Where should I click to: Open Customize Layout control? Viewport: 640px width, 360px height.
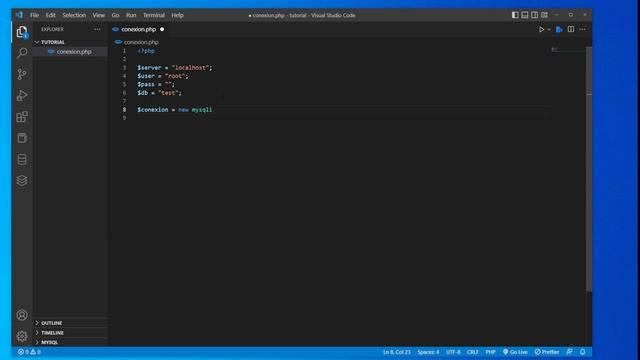[544, 15]
